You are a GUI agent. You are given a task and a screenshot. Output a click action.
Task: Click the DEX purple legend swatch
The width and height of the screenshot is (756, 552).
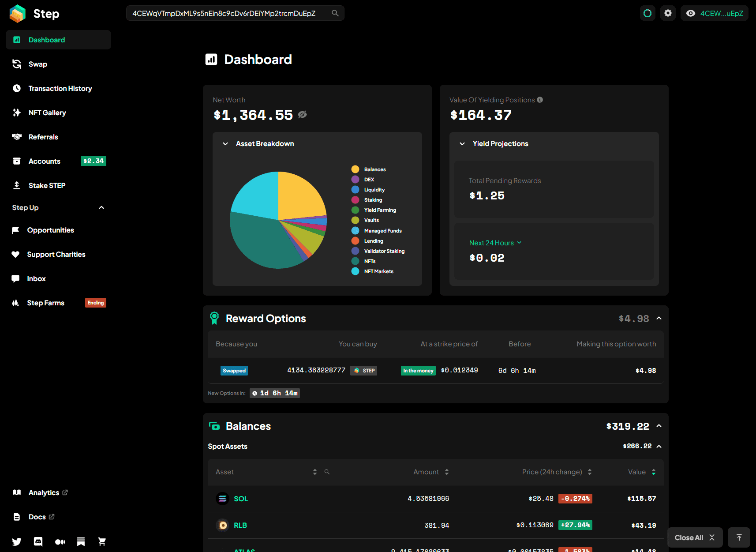tap(355, 180)
